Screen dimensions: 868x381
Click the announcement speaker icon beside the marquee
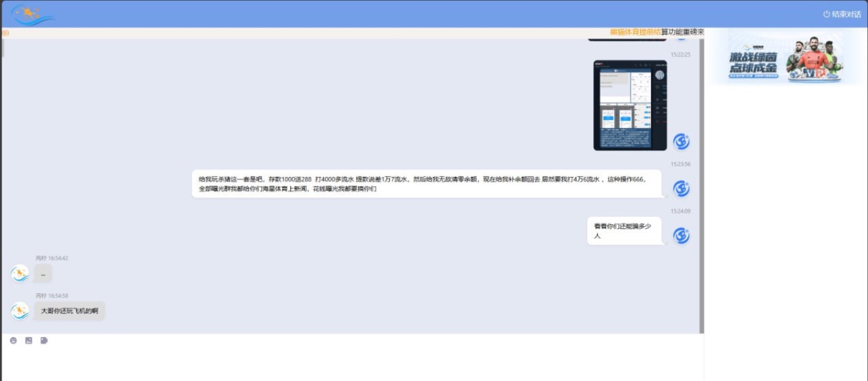(6, 33)
